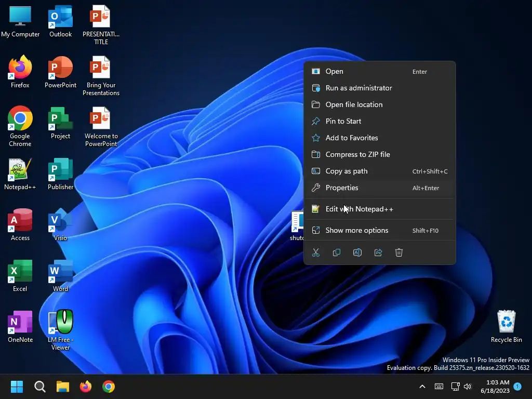Image resolution: width=532 pixels, height=399 pixels.
Task: Click the Rename icon in context menu
Action: point(357,252)
